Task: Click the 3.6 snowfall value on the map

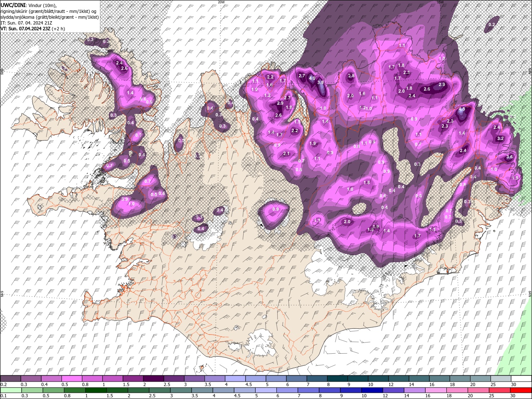Action: 510,157
